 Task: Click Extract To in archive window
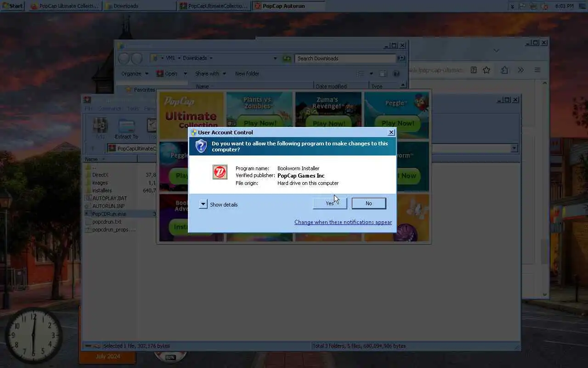click(126, 128)
